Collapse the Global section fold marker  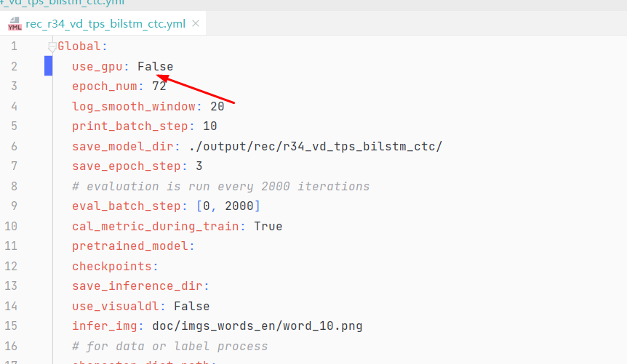(52, 47)
